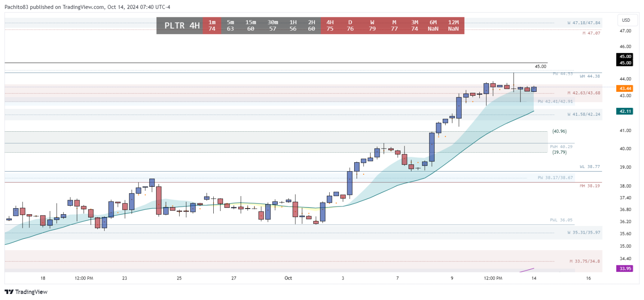Click the 45.00 horizontal line label
Image resolution: width=644 pixels, height=300 pixels.
tap(541, 66)
